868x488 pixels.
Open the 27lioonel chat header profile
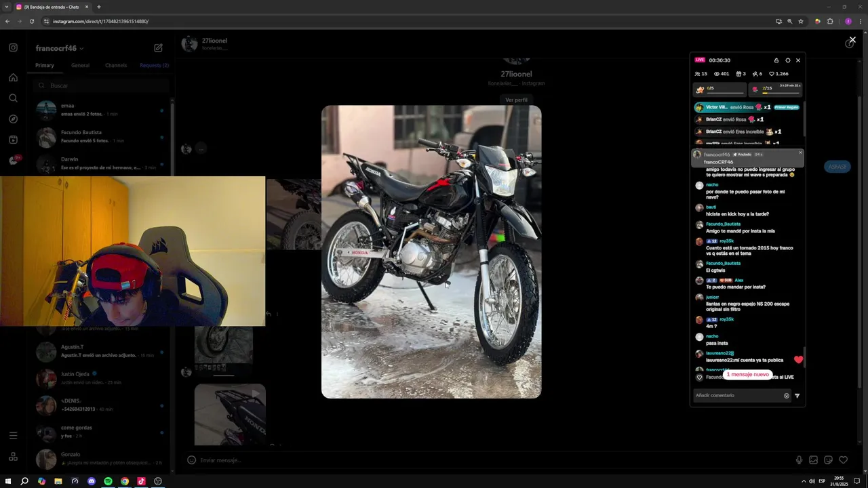click(205, 44)
